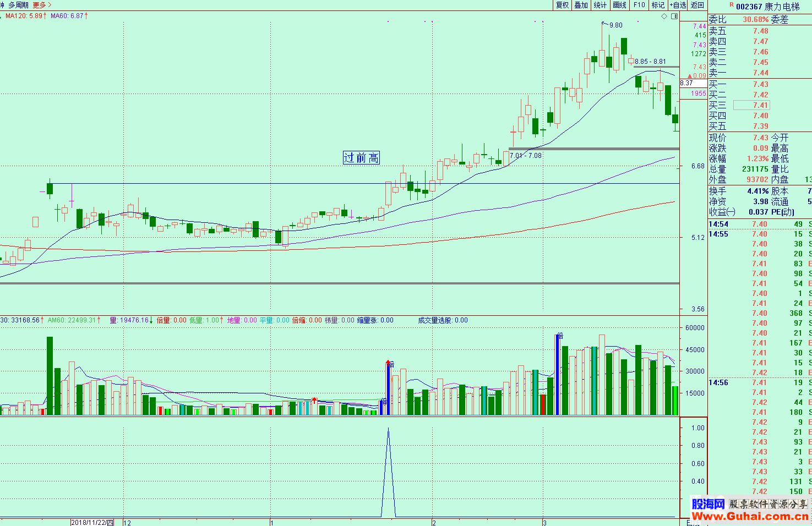The width and height of the screenshot is (812, 526).
Task: Click the 倍量 indicator label
Action: click(172, 320)
